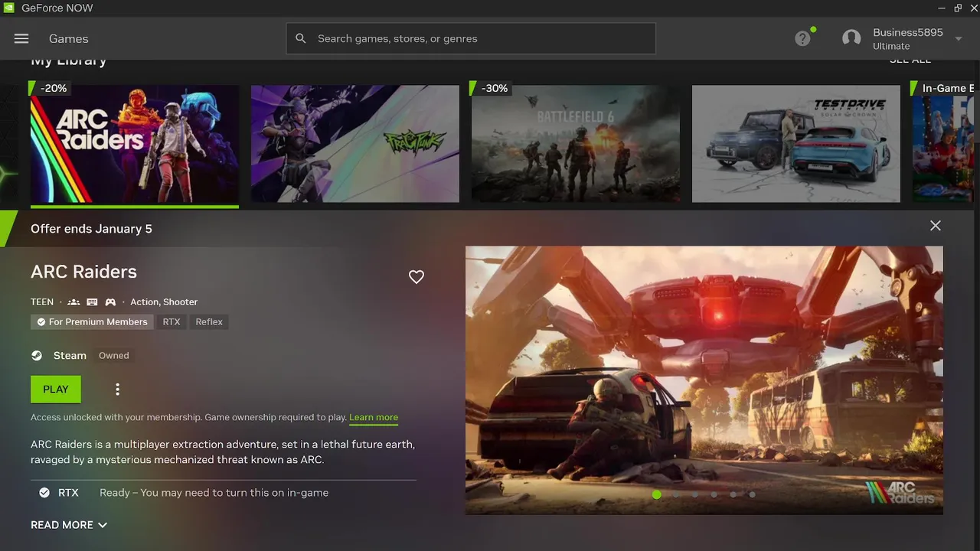Click SEE ALL for My Library
Screen dimensions: 980x551
[x=910, y=60]
